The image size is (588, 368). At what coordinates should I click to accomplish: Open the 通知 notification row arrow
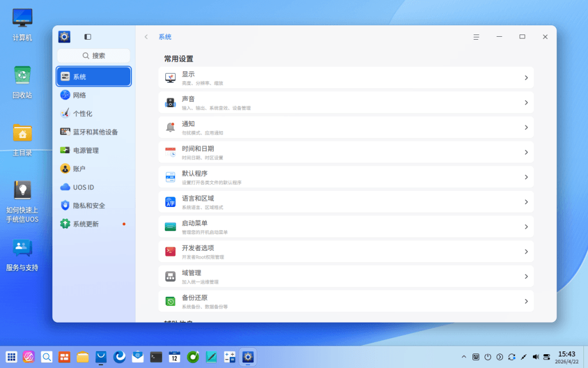(526, 127)
